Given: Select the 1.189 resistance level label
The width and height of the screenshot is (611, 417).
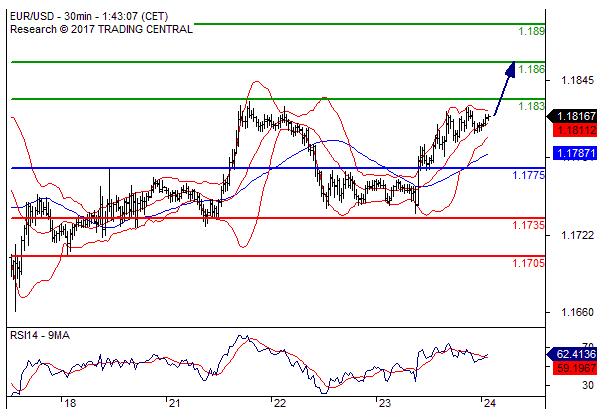Looking at the screenshot, I should click(531, 31).
